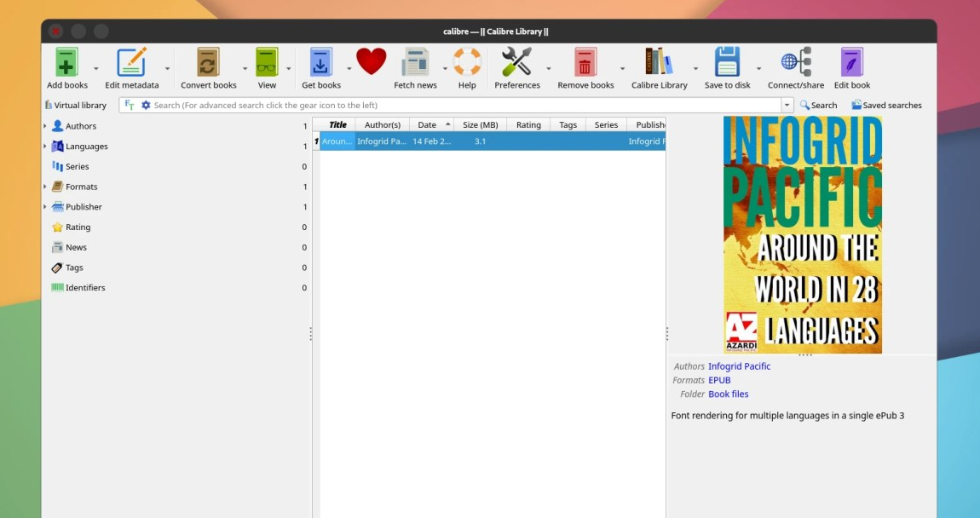Open the View dropdown arrow
The image size is (980, 518).
pos(288,69)
